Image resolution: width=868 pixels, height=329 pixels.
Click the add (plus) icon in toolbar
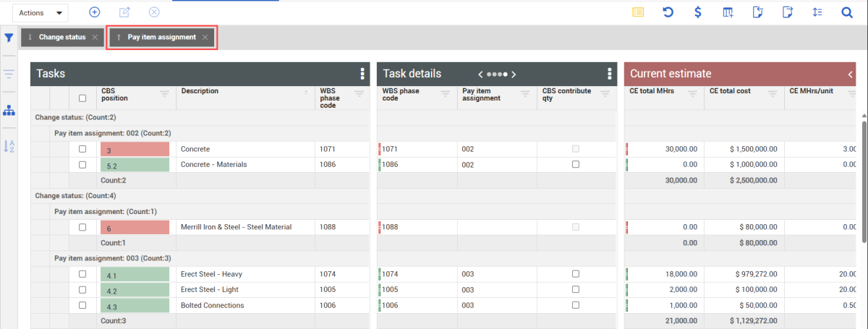pyautogui.click(x=94, y=12)
